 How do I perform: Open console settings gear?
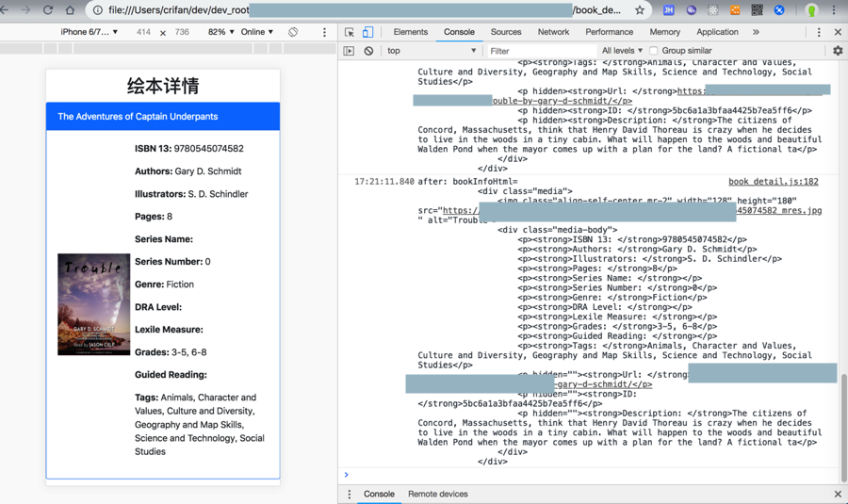[x=838, y=50]
